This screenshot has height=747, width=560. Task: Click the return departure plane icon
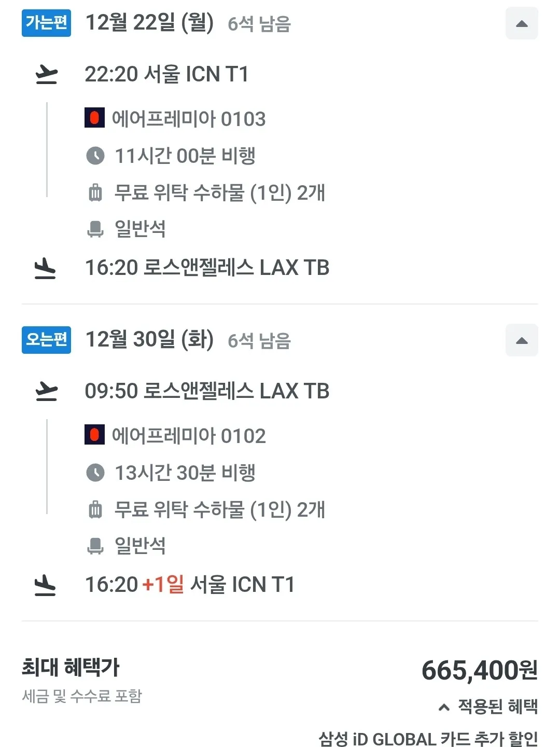pos(46,391)
